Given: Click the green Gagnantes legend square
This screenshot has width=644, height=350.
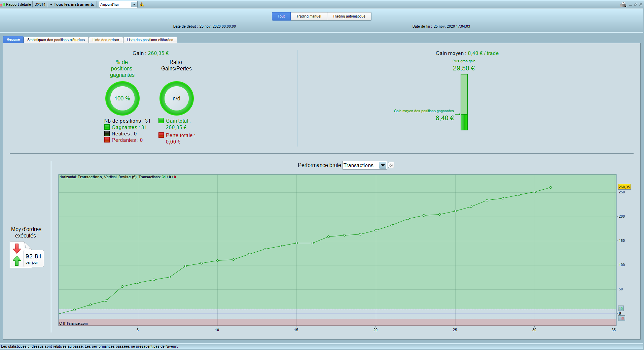Looking at the screenshot, I should 107,127.
